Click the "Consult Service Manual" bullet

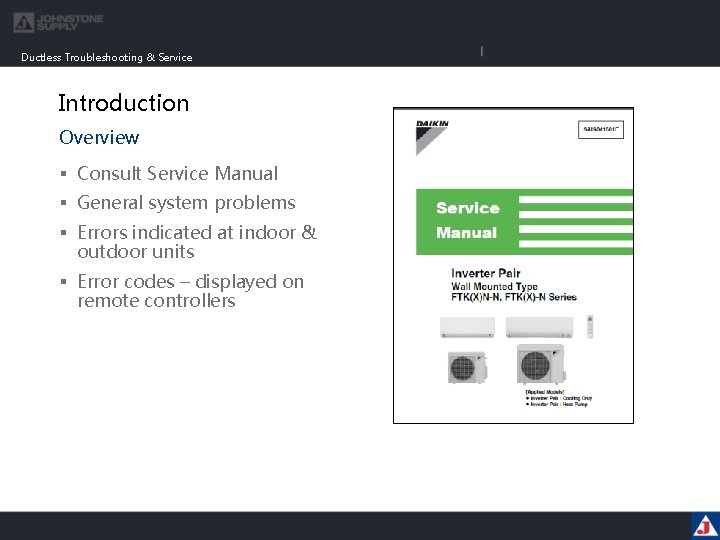tap(177, 174)
